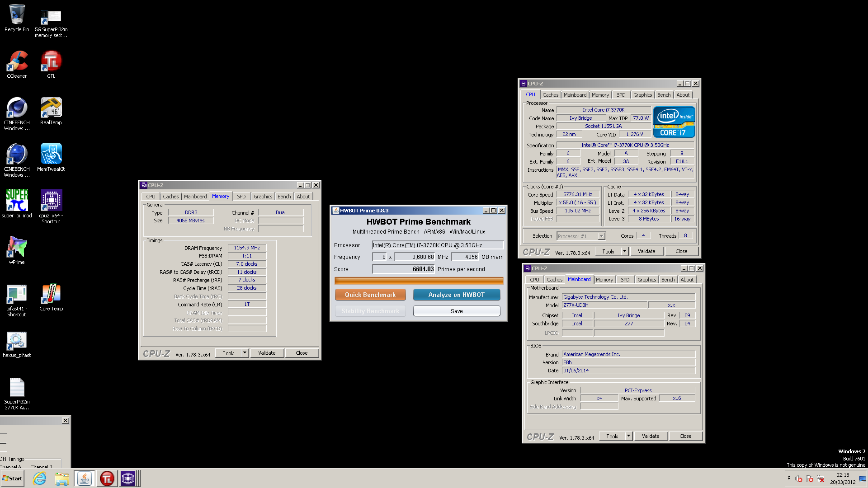Screen dimensions: 868x488
Task: Click Analyze on HWBOT button
Action: tap(457, 295)
